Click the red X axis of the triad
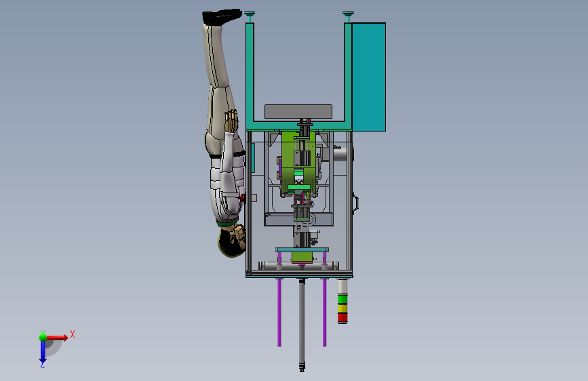The width and height of the screenshot is (588, 381). coord(57,338)
